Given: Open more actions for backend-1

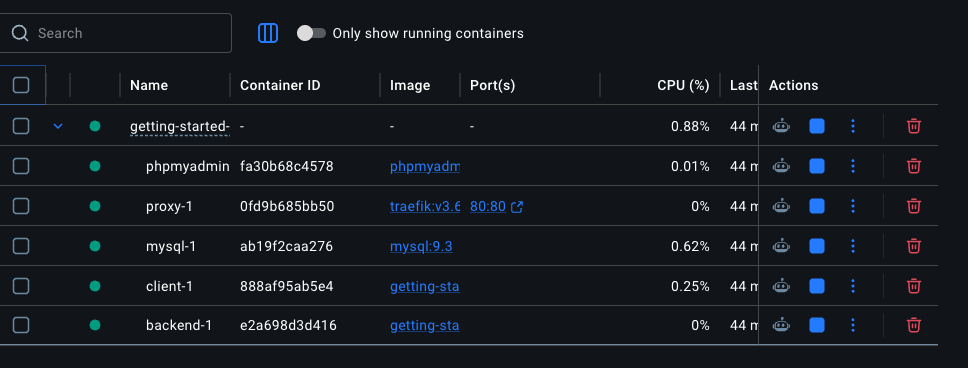Looking at the screenshot, I should (853, 325).
